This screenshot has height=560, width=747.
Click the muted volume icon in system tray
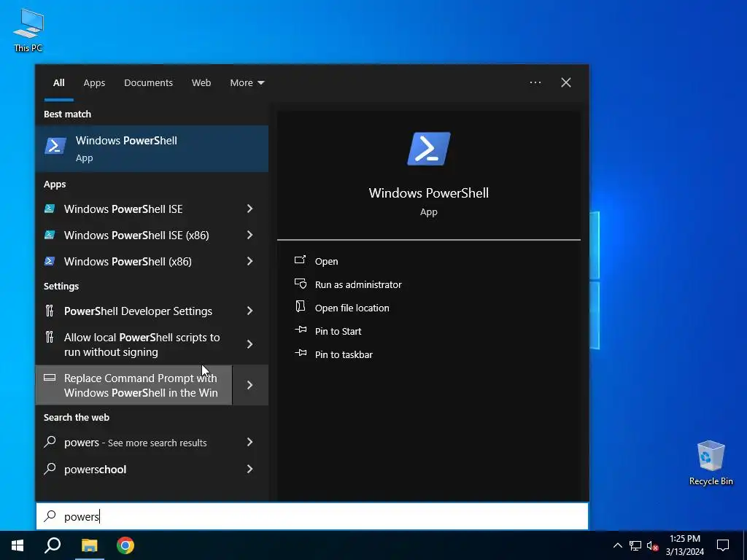click(652, 545)
